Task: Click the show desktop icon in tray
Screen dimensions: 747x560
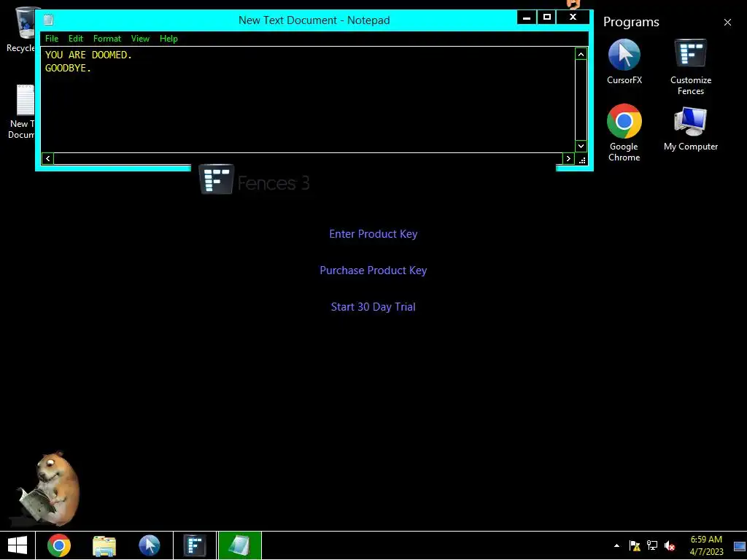Action: (x=740, y=546)
